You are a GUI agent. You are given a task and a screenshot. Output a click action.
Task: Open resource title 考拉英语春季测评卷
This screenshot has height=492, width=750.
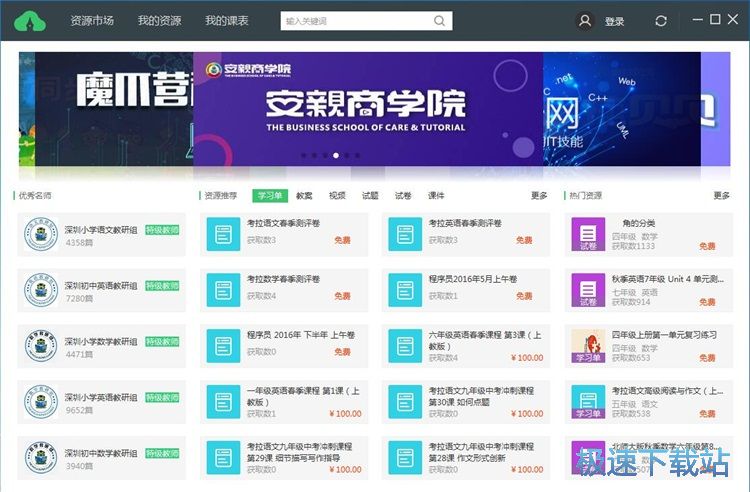[x=465, y=223]
